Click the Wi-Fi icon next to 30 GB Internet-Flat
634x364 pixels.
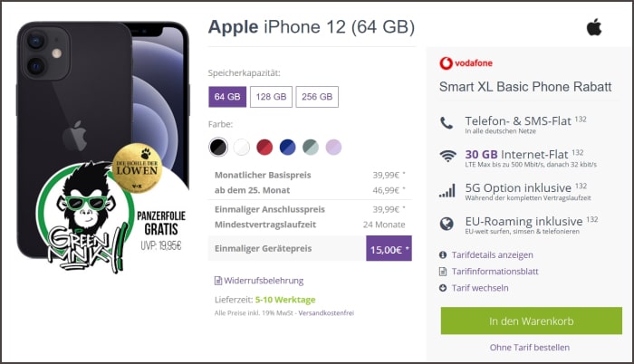(447, 156)
